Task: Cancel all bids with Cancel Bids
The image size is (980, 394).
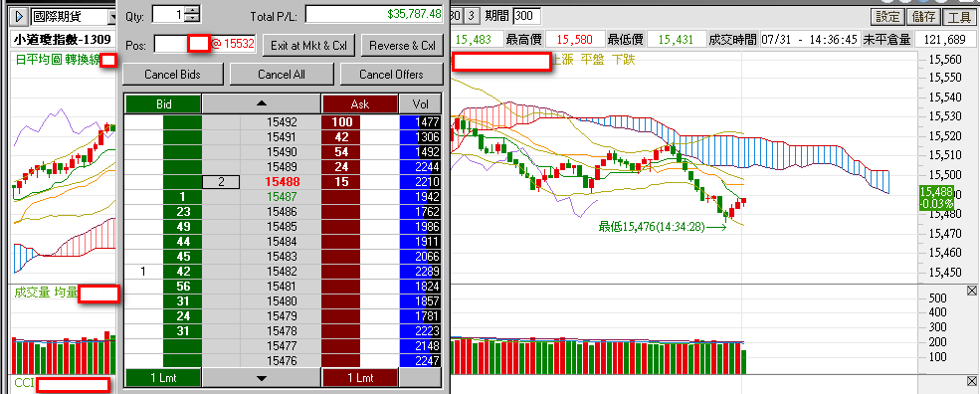Action: [x=172, y=75]
